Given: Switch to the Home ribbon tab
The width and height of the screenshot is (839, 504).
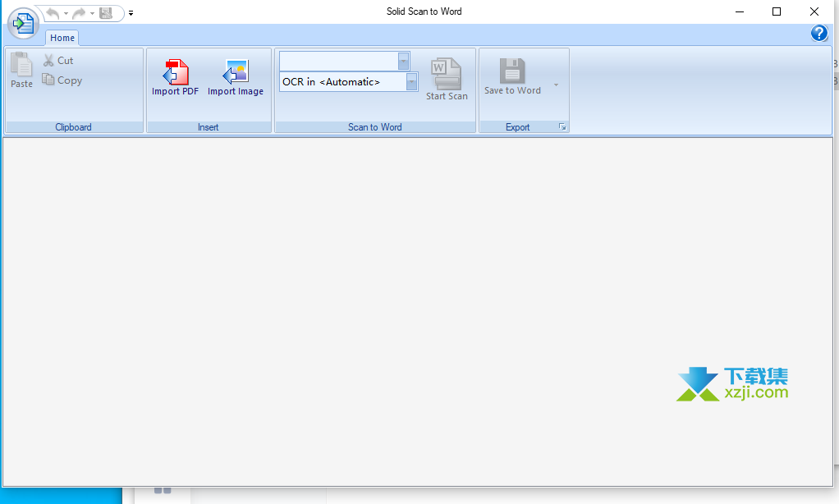Looking at the screenshot, I should (x=62, y=38).
